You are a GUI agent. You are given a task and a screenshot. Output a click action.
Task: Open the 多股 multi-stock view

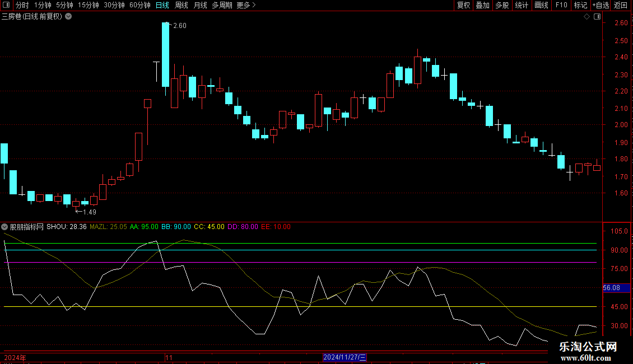pyautogui.click(x=502, y=5)
